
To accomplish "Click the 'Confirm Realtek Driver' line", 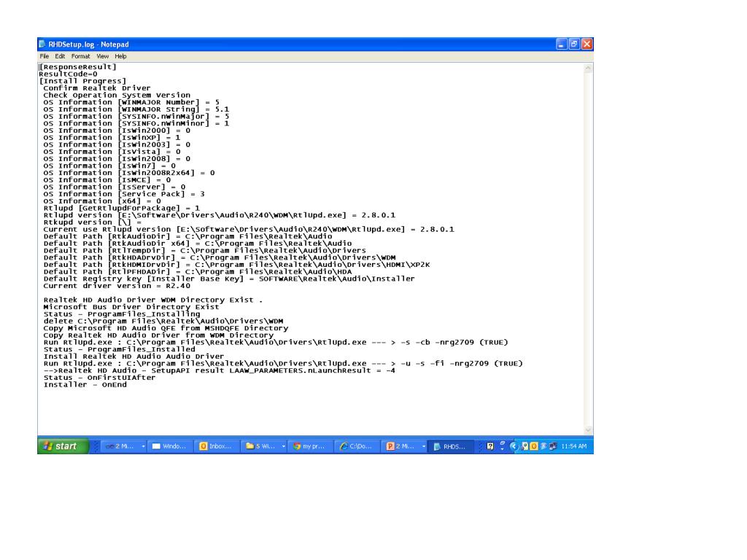I will click(97, 88).
